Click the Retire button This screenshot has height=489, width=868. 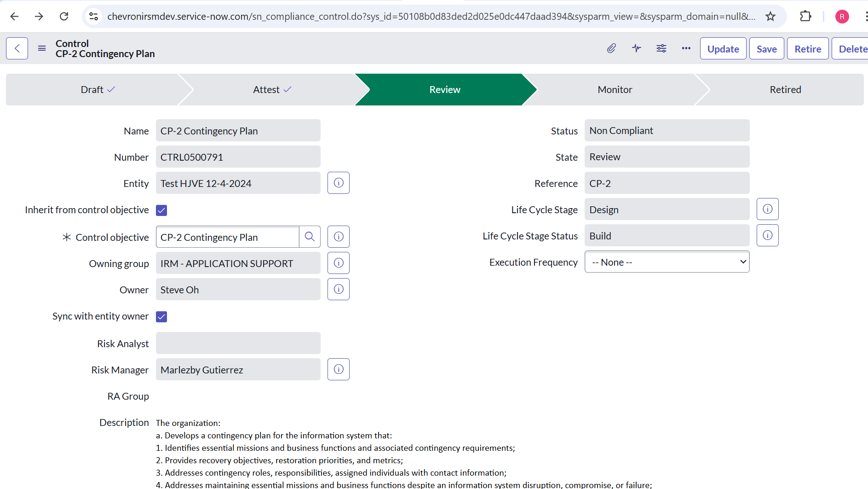[x=808, y=48]
